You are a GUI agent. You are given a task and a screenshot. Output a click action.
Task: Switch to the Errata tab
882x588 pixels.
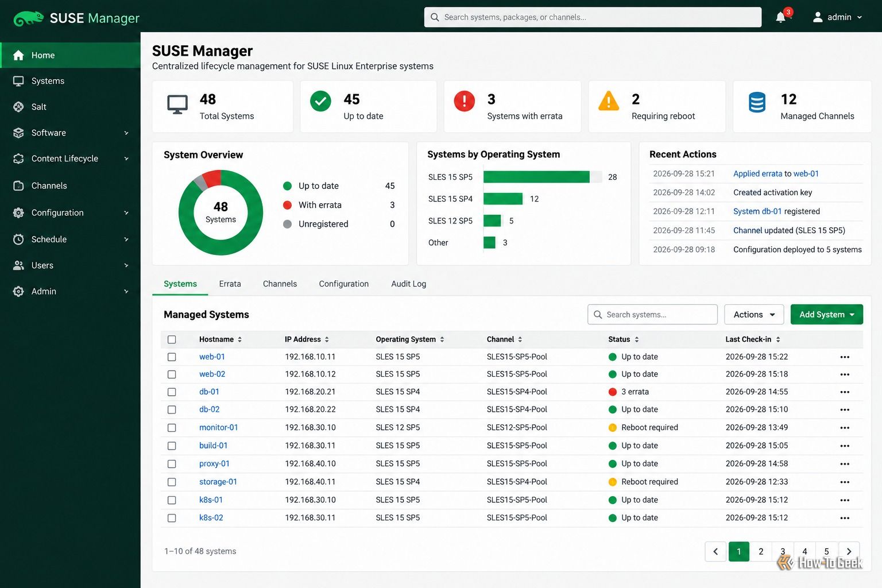[230, 284]
